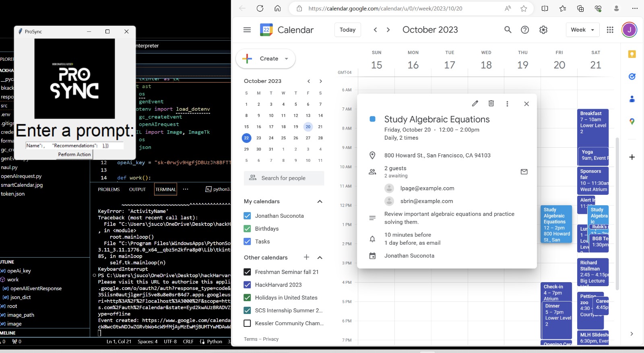Open the Calendar main menu hamburger
This screenshot has width=644, height=353.
click(x=247, y=30)
